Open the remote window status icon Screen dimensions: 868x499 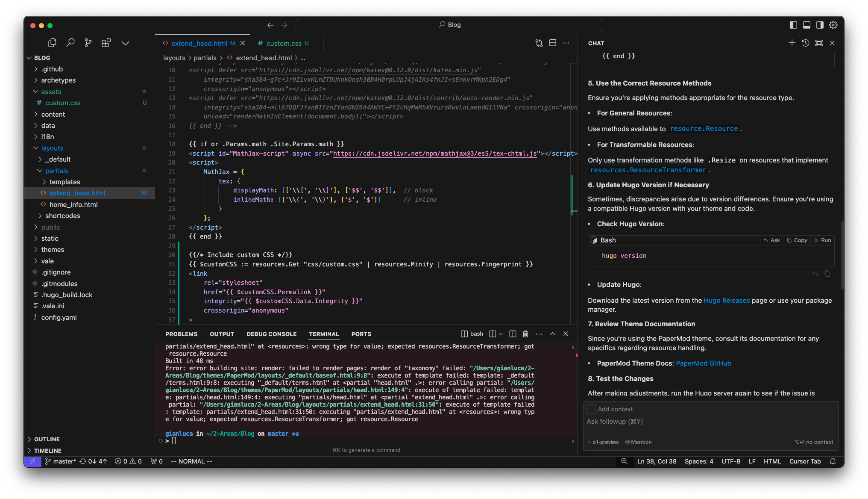(x=32, y=461)
